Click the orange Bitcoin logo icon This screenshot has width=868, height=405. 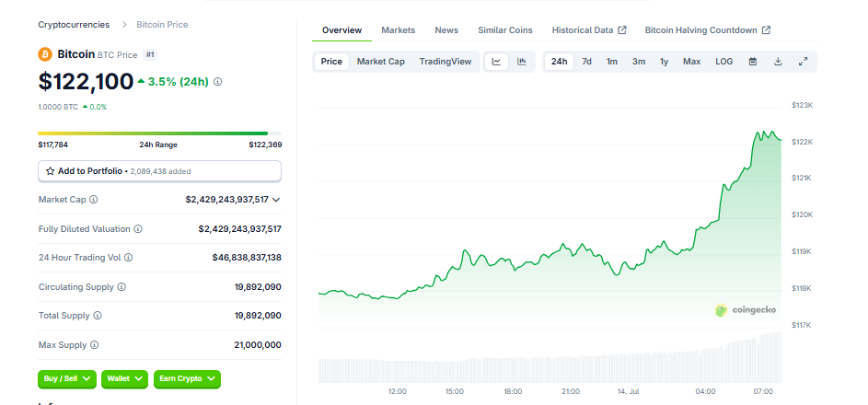tap(45, 54)
